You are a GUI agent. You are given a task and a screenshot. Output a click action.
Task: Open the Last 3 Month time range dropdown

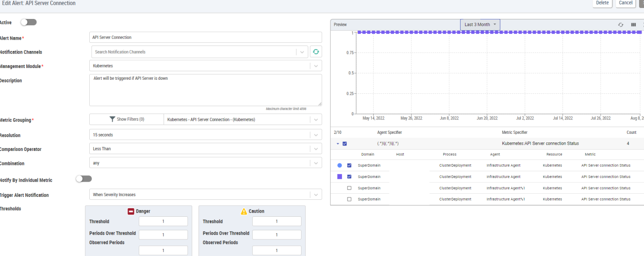coord(480,25)
